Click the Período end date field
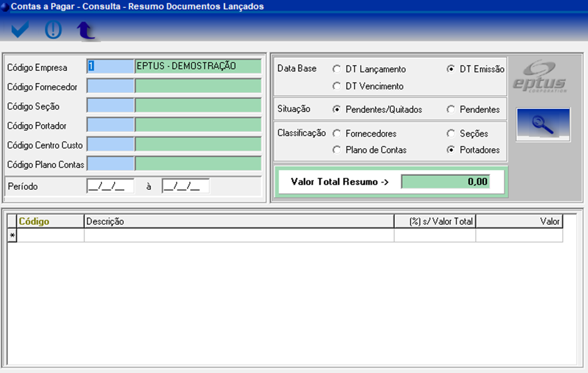 click(185, 186)
